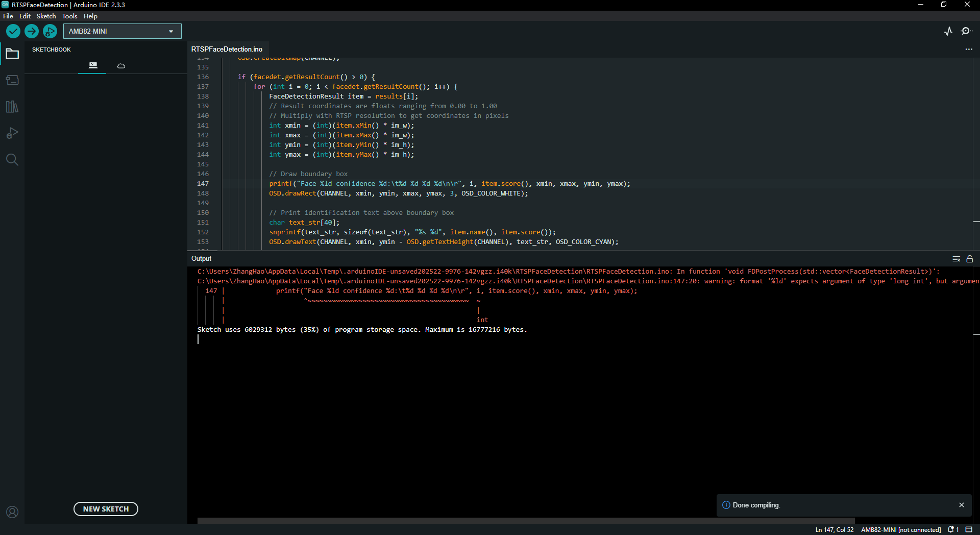980x535 pixels.
Task: Click the 'char text_str[40]' line
Action: (x=304, y=223)
